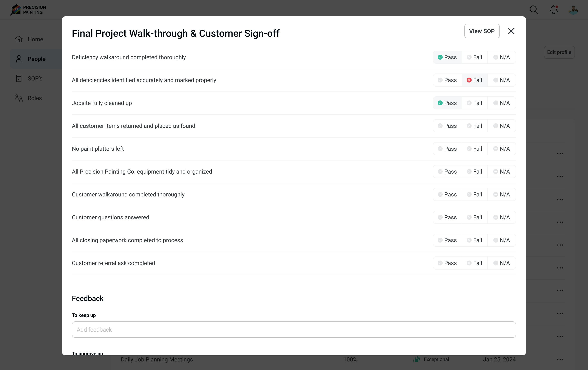This screenshot has width=588, height=370.
Task: Mark 'Customer questions answered' as Fail
Action: tap(474, 217)
